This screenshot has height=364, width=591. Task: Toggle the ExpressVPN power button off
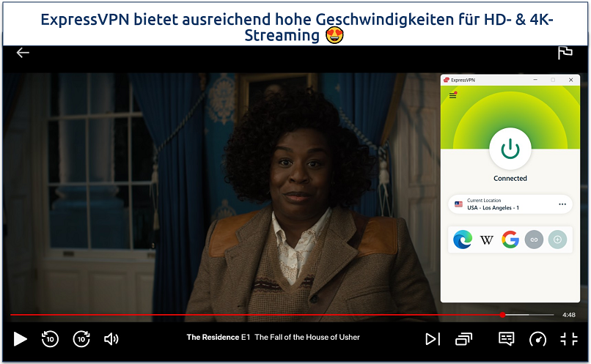click(510, 149)
